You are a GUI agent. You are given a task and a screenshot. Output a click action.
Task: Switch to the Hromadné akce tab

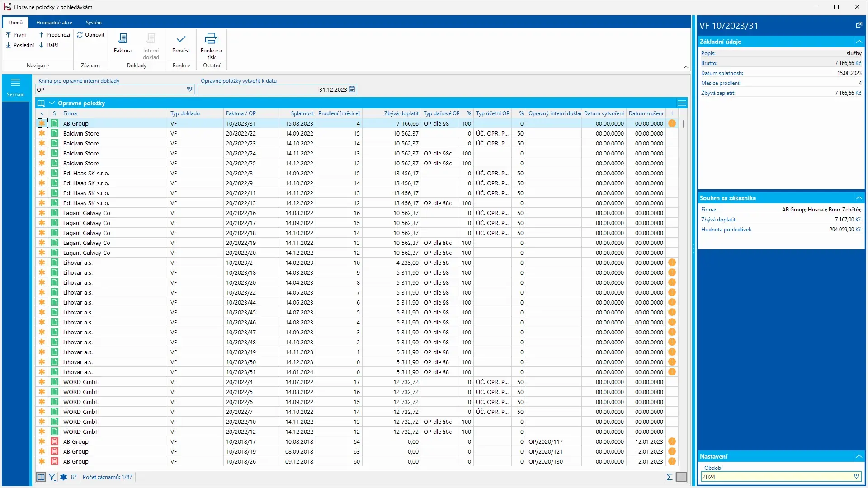tap(54, 23)
